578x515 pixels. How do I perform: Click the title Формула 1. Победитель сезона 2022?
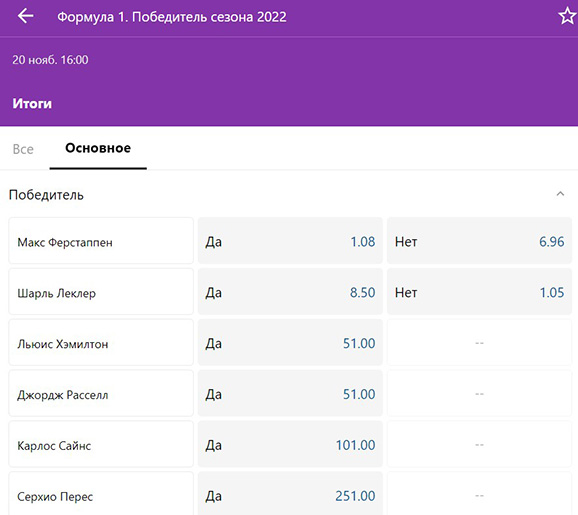(x=172, y=17)
